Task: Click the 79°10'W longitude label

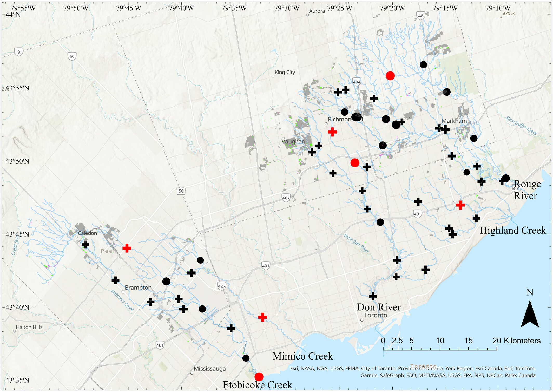Action: (x=498, y=8)
